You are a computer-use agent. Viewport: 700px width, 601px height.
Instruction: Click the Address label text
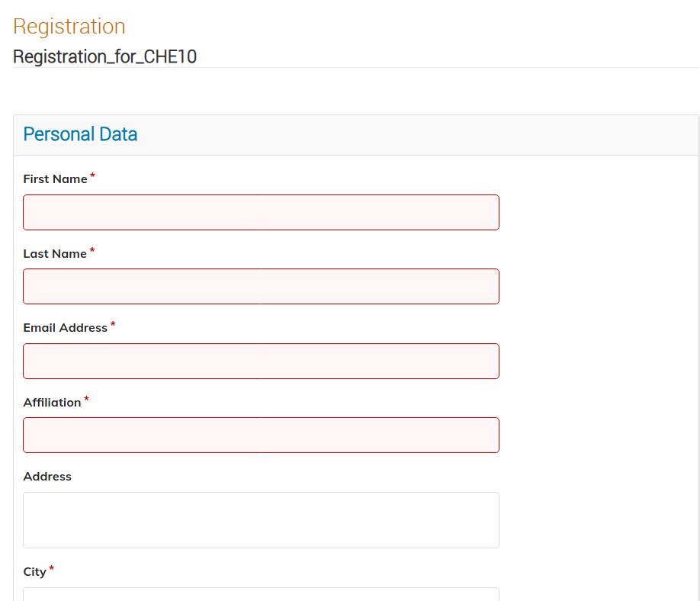tap(47, 477)
